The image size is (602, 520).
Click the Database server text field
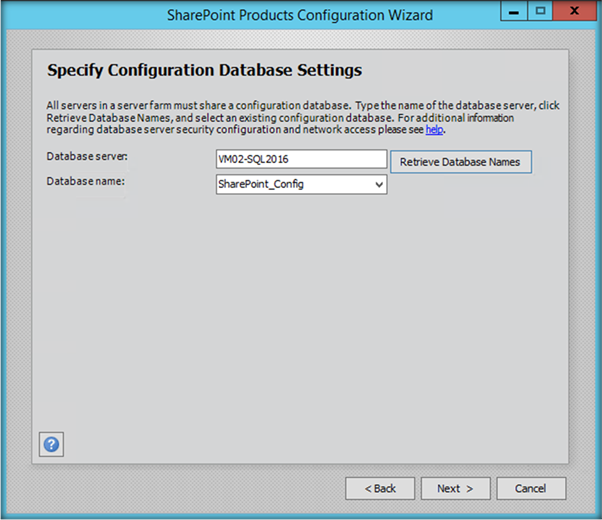(x=301, y=160)
